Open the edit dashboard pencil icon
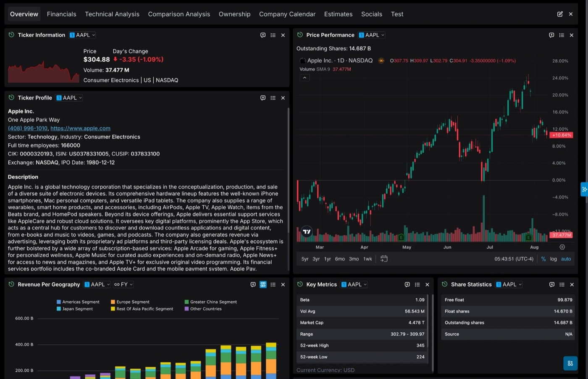 [x=560, y=14]
